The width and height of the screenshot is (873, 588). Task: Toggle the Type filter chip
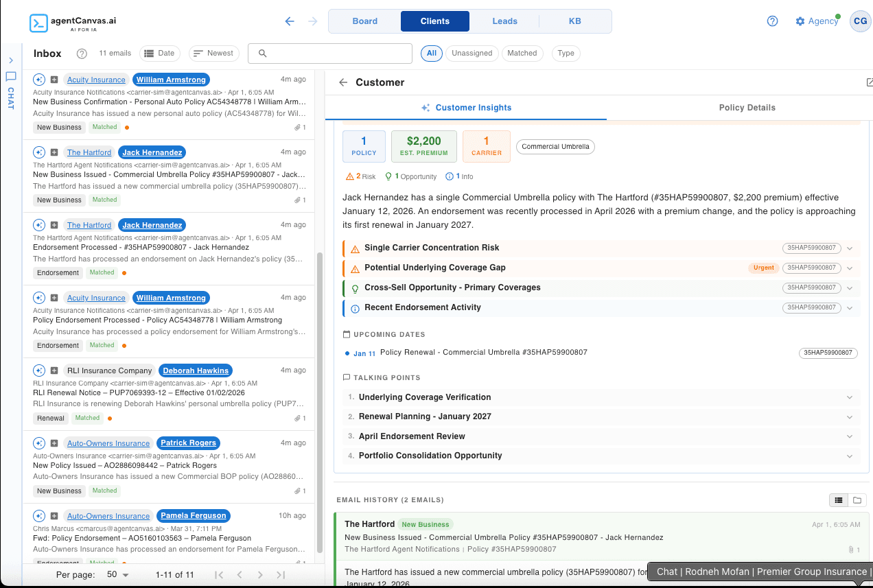pos(566,53)
